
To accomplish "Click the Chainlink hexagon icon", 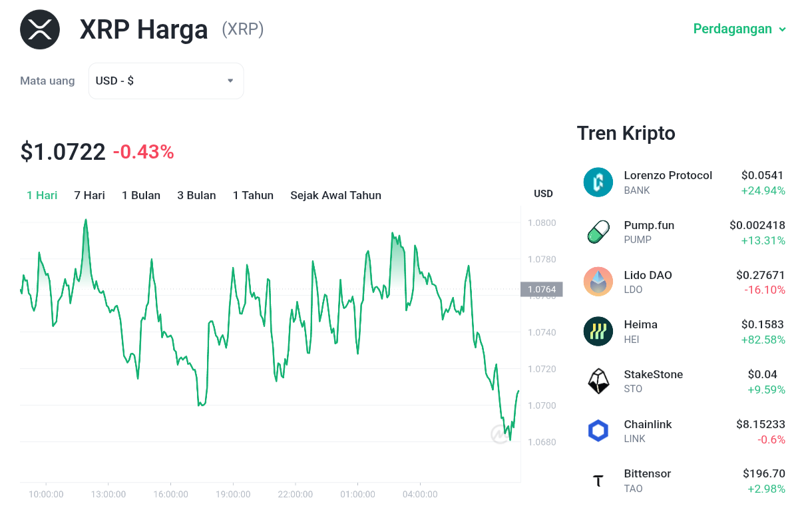I will (598, 431).
